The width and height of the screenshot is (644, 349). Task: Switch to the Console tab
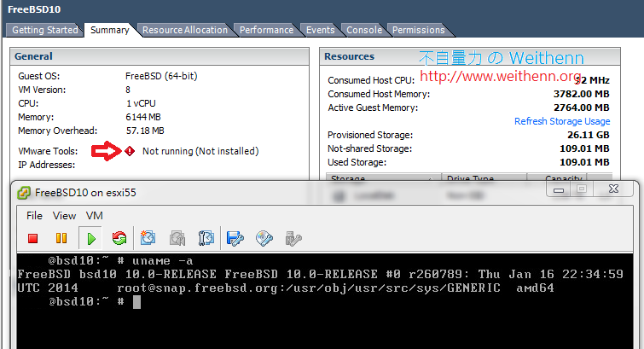364,30
